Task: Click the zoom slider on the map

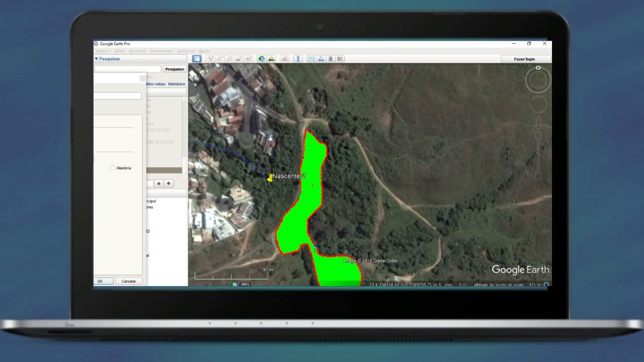Action: click(x=538, y=157)
